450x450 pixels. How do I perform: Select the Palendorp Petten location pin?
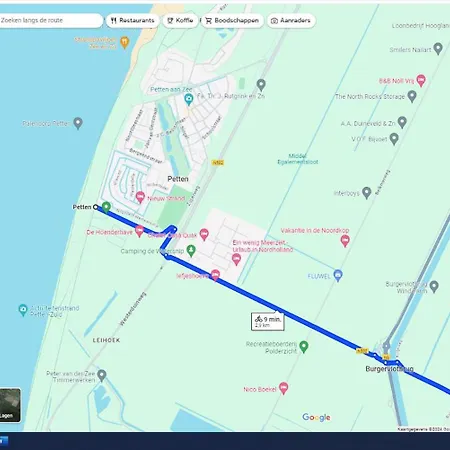click(x=78, y=123)
